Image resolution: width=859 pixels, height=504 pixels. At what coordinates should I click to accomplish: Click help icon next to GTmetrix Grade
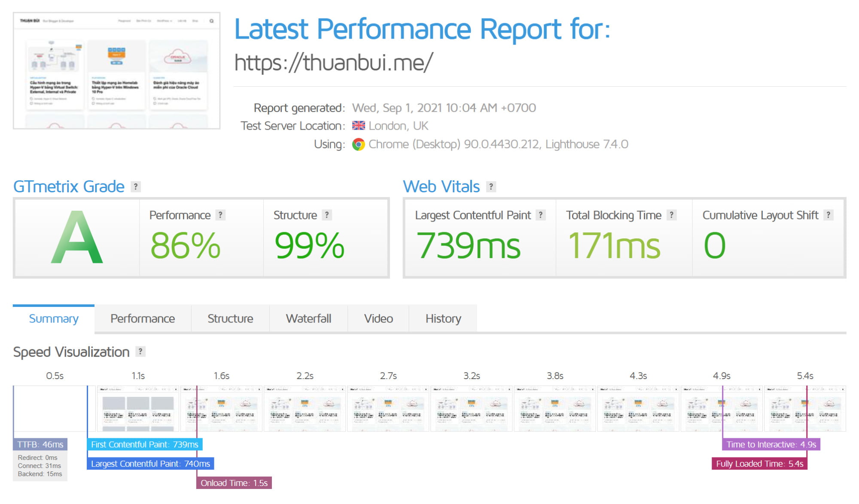136,187
